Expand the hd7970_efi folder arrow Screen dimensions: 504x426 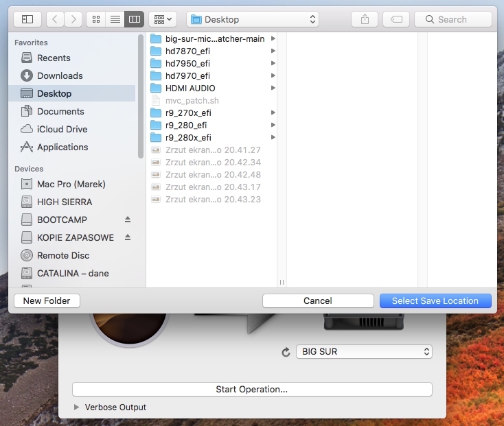tap(273, 75)
